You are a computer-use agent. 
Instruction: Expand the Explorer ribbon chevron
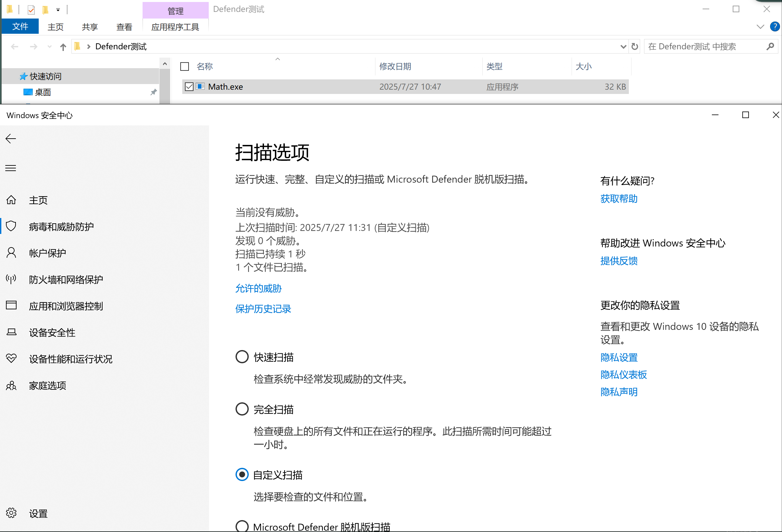click(x=760, y=26)
